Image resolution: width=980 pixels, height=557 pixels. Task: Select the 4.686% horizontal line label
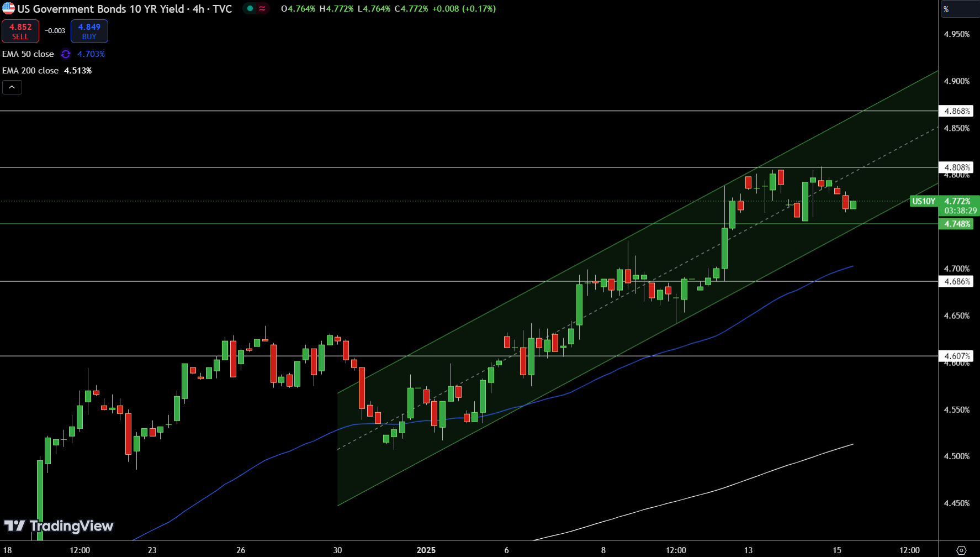[957, 281]
